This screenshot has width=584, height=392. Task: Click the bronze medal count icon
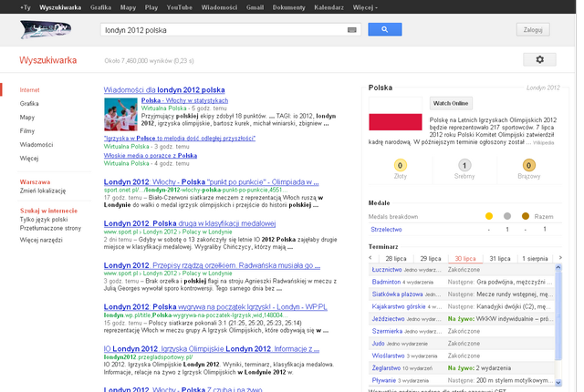[529, 165]
